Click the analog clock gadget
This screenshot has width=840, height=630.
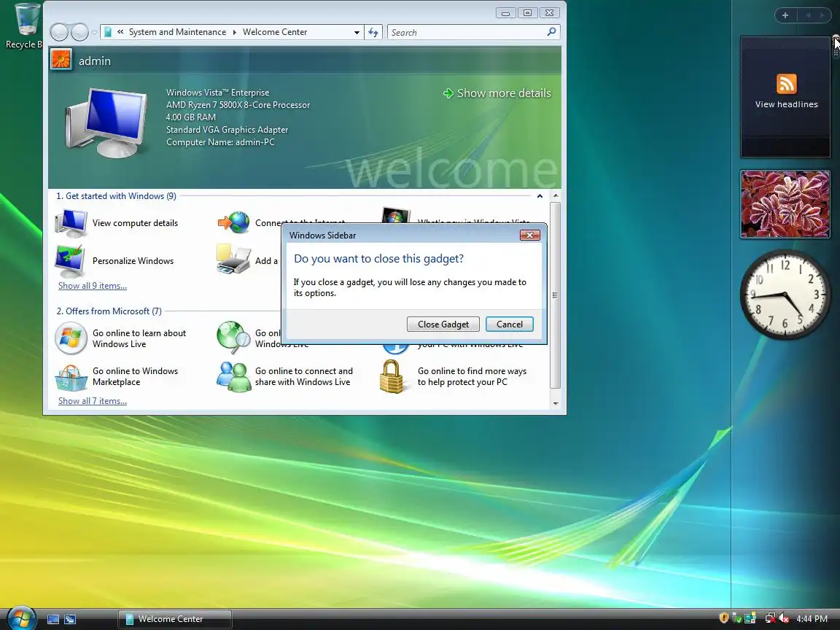pyautogui.click(x=785, y=294)
